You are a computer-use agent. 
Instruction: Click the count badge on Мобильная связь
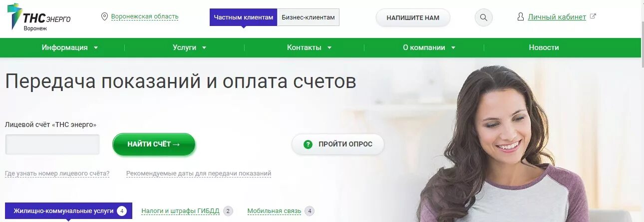tap(310, 211)
